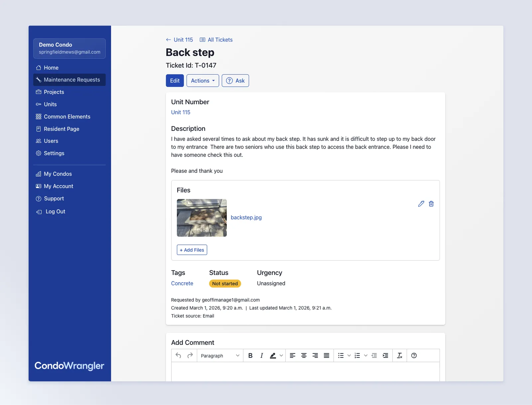Open the Concrete tag link
The height and width of the screenshot is (405, 532).
(x=182, y=283)
